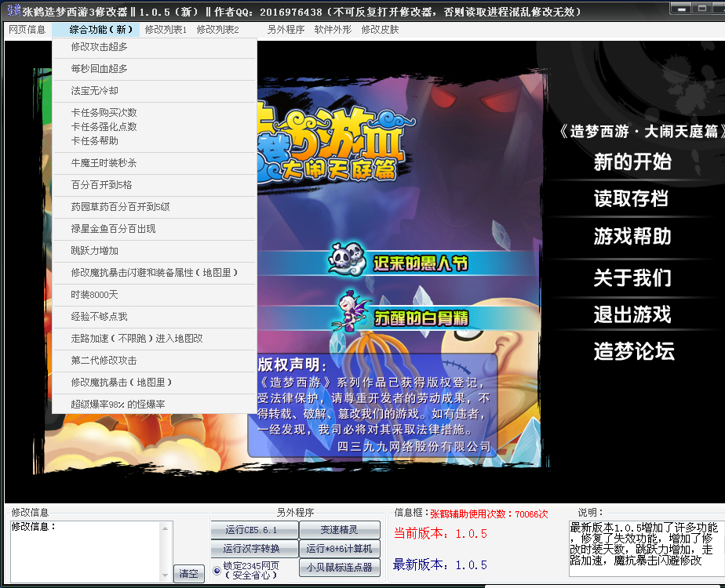Click the 运行*8+6计算机 button

tap(340, 549)
